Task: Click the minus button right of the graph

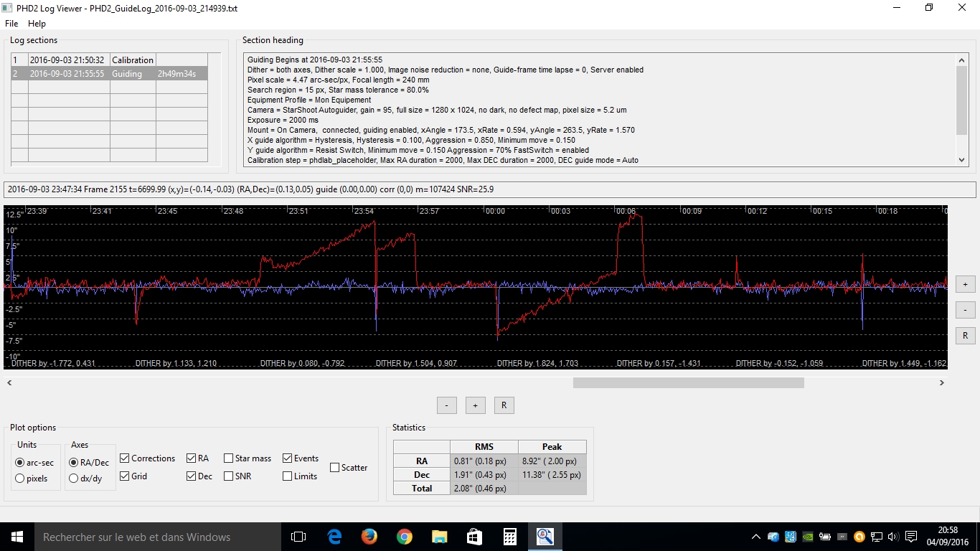Action: [x=965, y=310]
